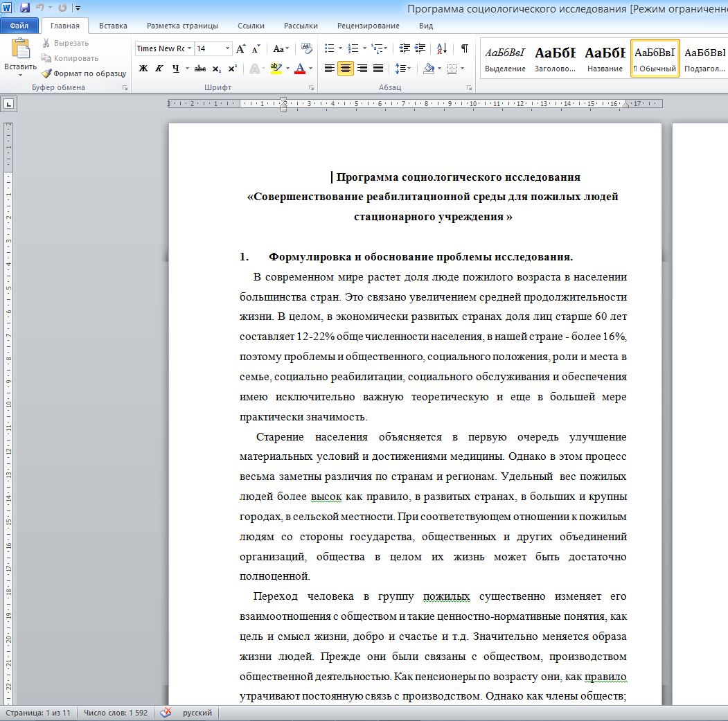Apply superscript formatting
The width and height of the screenshot is (728, 721).
tap(233, 69)
